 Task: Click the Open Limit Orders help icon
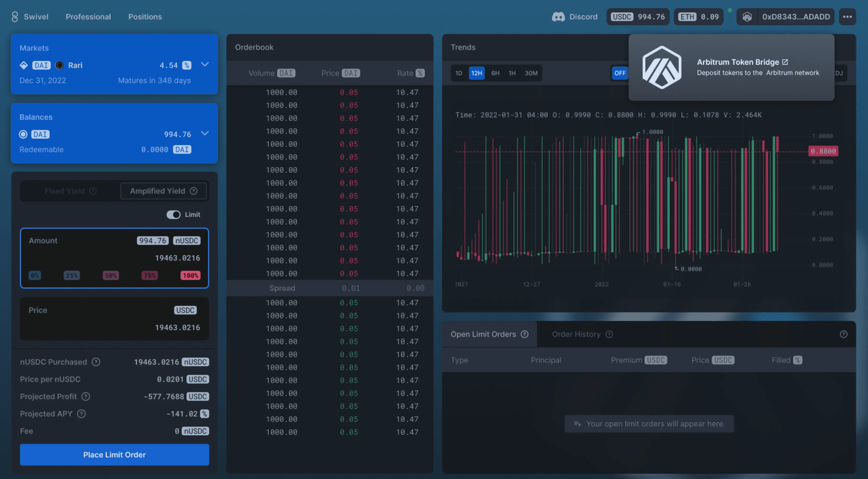point(524,334)
